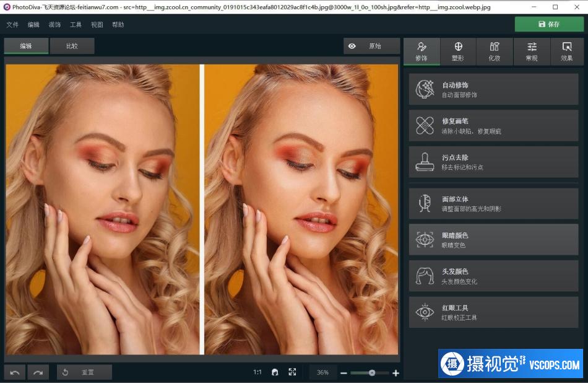Viewport: 588px width, 383px height.
Task: Click the undo arrow button
Action: coord(15,372)
